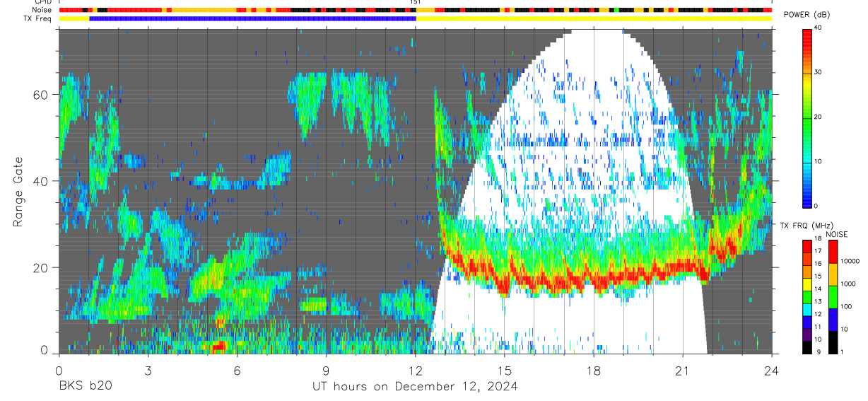Click the 'BKS b20' radar beam label
The image size is (868, 401).
coord(85,386)
